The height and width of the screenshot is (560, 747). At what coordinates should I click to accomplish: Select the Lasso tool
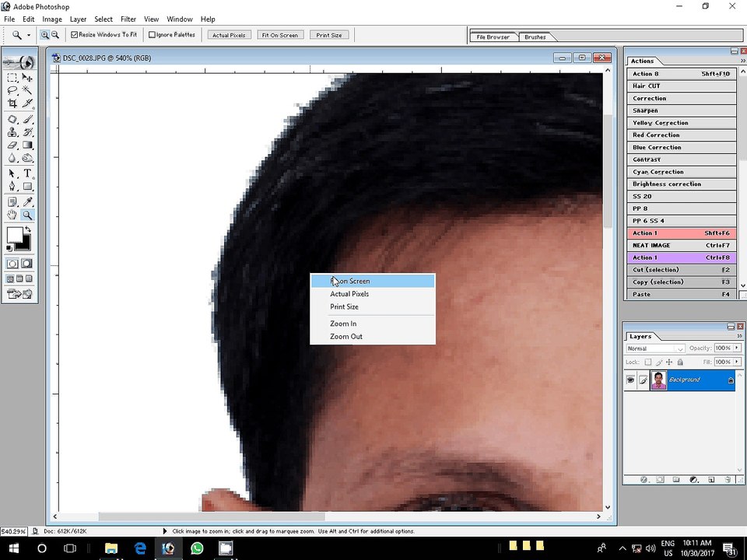pos(12,90)
